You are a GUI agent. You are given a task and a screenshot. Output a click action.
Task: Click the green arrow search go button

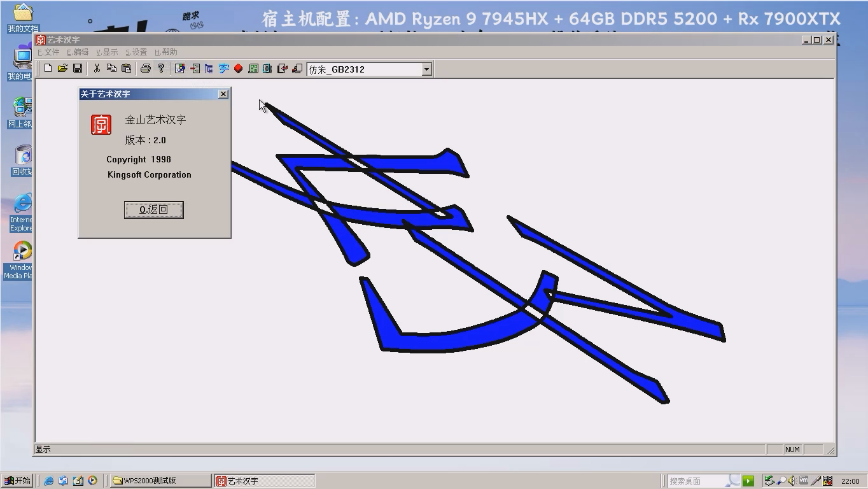pos(748,481)
